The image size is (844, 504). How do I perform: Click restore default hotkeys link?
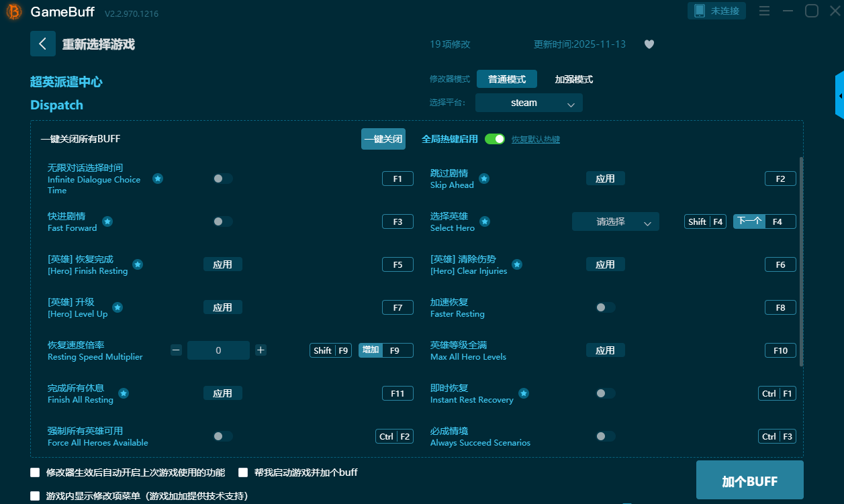pyautogui.click(x=535, y=140)
